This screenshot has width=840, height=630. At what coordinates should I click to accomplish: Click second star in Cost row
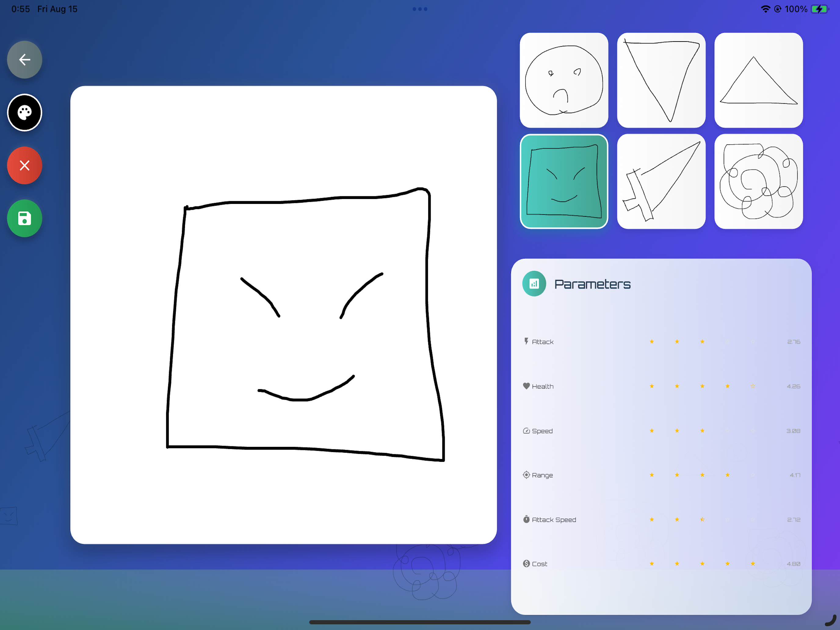coord(677,563)
